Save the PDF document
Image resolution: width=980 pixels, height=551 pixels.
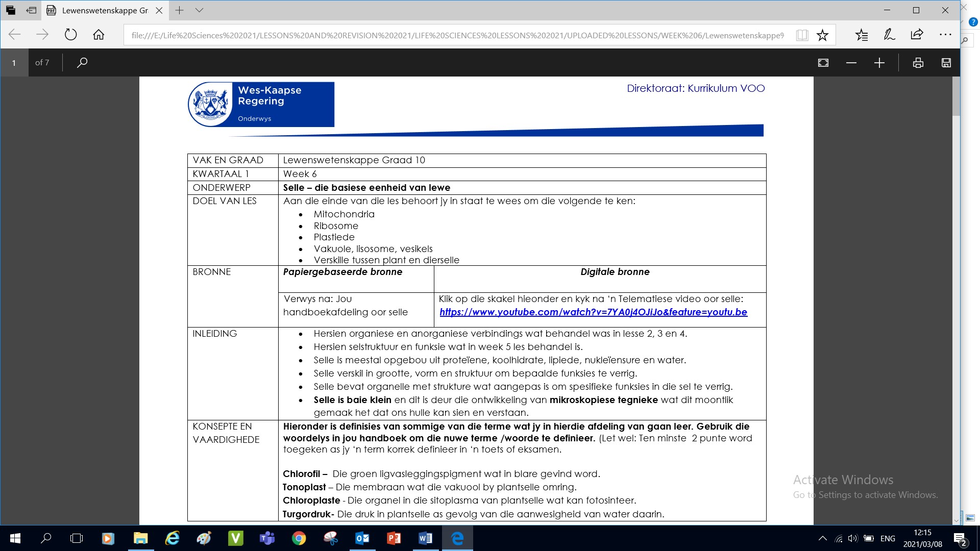pyautogui.click(x=946, y=63)
